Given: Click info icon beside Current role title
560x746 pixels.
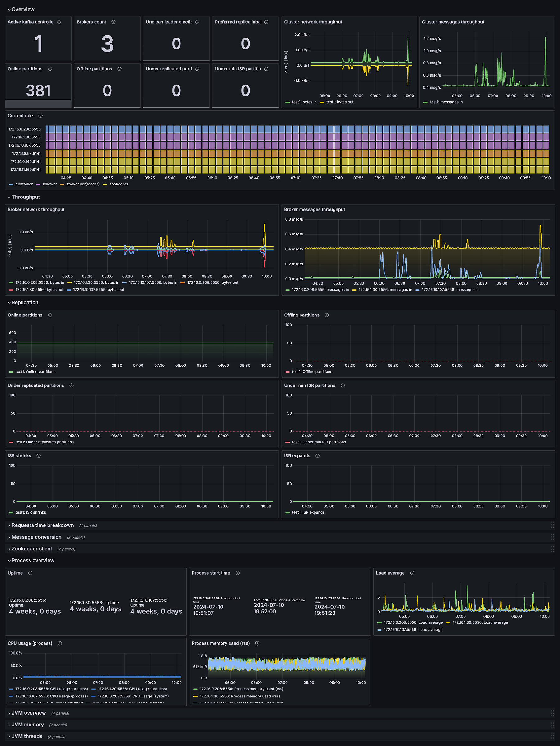Looking at the screenshot, I should click(x=40, y=116).
